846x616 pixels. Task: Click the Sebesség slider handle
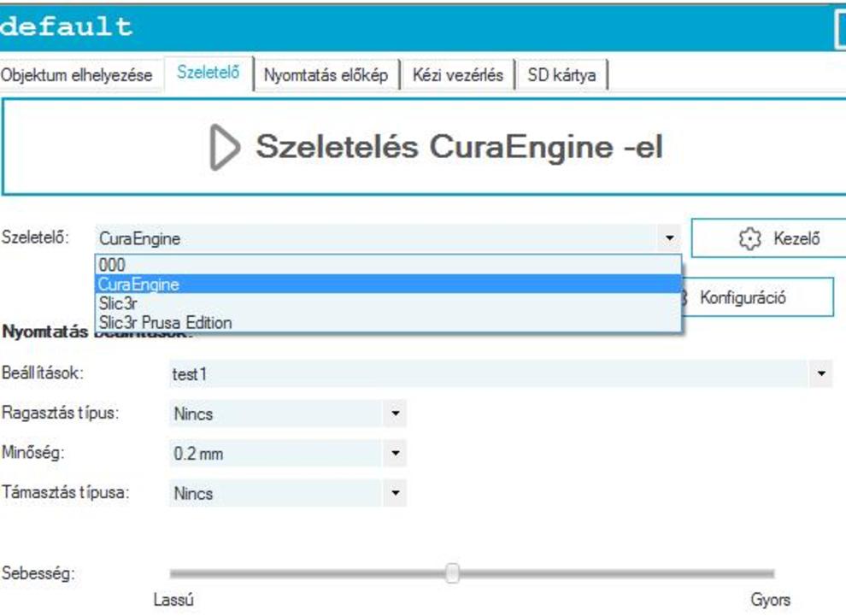coord(452,573)
